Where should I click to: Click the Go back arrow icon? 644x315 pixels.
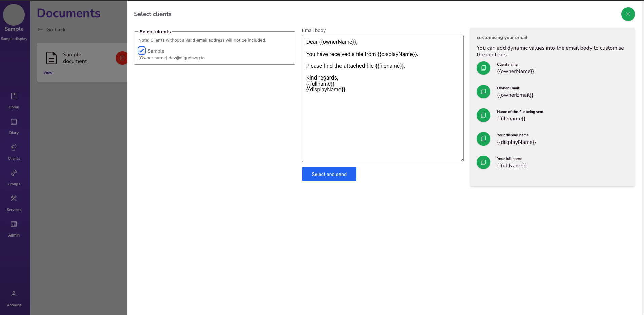point(40,30)
